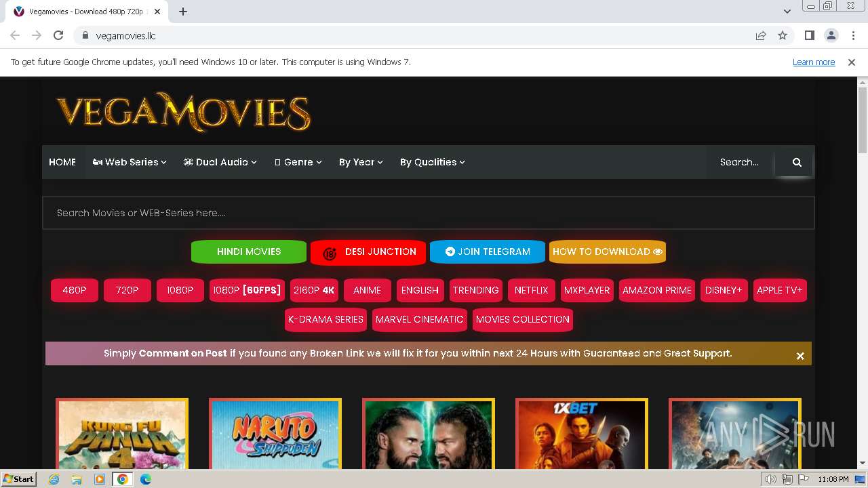Select the 1080P [60FPS] tag
This screenshot has width=868, height=488.
247,290
